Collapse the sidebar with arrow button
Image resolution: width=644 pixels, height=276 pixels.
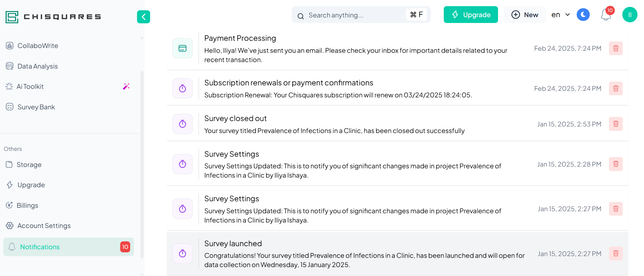tap(144, 17)
